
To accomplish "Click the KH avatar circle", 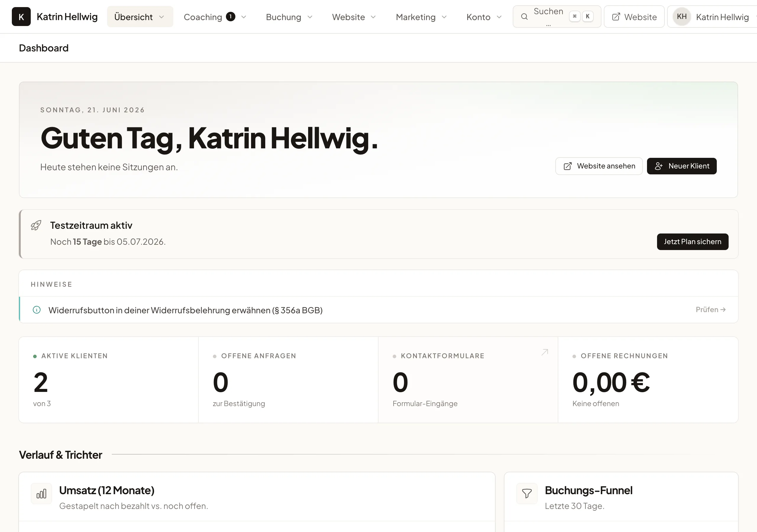I will click(x=682, y=17).
